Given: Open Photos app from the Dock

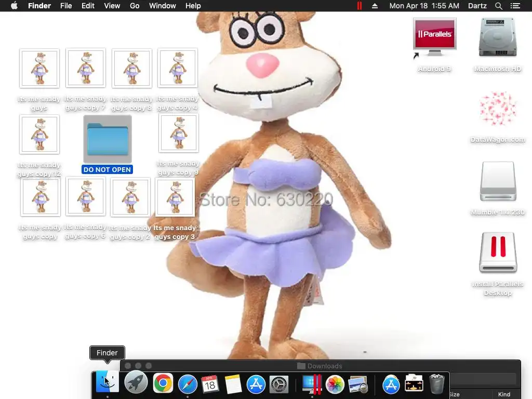Looking at the screenshot, I should [x=335, y=384].
